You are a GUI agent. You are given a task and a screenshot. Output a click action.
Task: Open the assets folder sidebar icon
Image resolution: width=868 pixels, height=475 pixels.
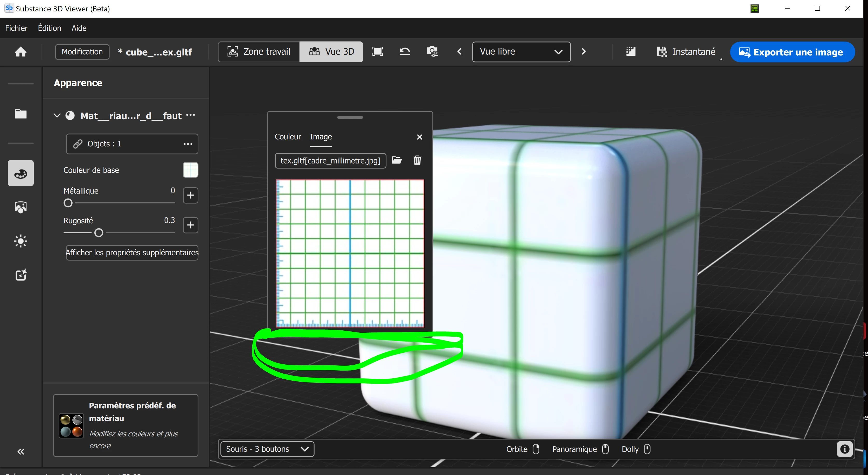(20, 114)
